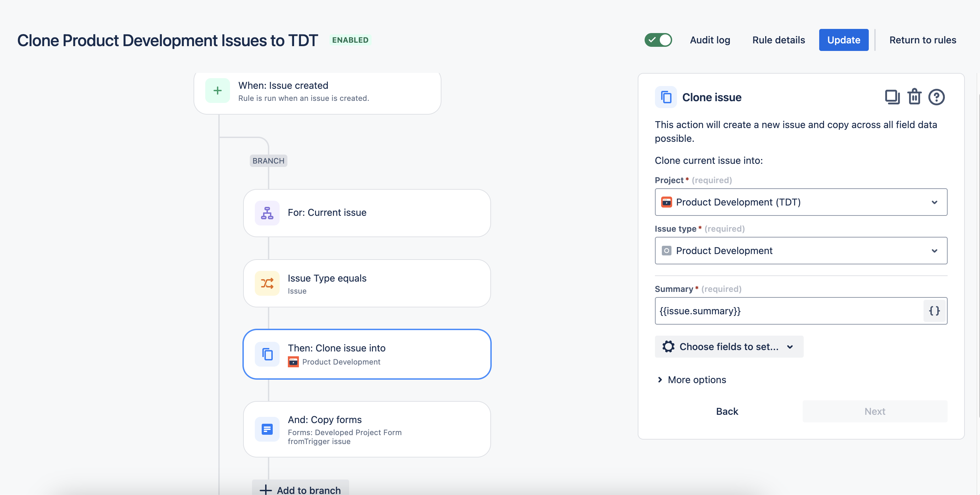The height and width of the screenshot is (495, 980).
Task: Click the rule title Clone Product Development Issues
Action: (167, 40)
